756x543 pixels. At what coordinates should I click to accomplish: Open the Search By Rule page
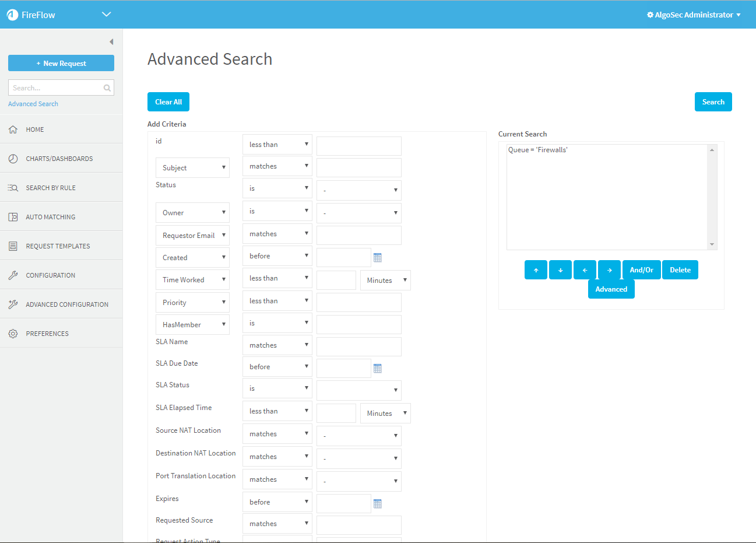51,188
